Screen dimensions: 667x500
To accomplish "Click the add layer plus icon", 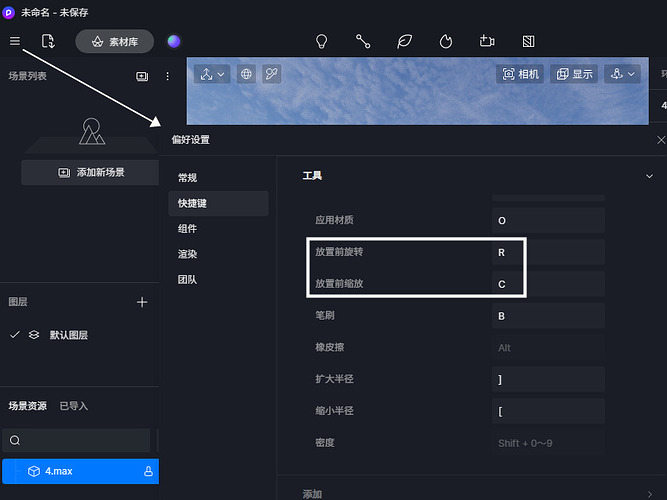I will [x=142, y=302].
